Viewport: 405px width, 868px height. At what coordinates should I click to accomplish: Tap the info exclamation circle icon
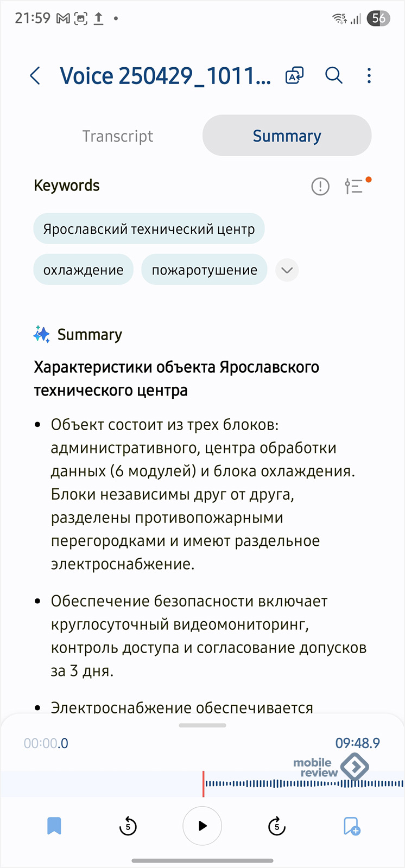(x=320, y=187)
